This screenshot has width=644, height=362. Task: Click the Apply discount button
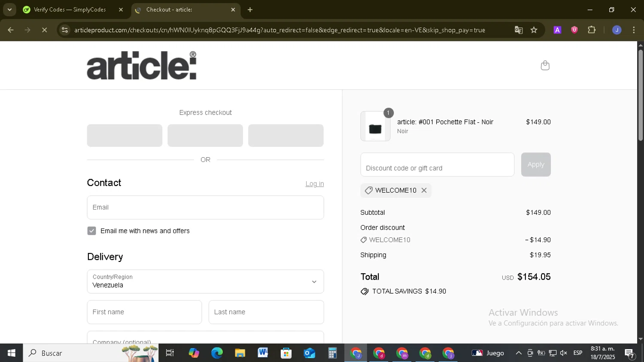click(536, 164)
